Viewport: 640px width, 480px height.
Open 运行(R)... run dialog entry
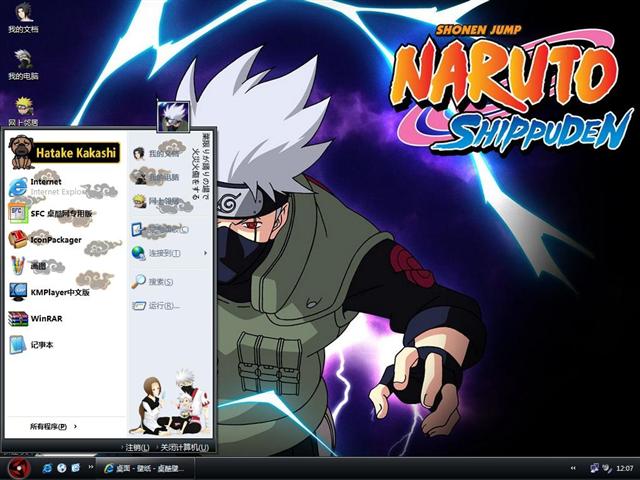[x=156, y=305]
